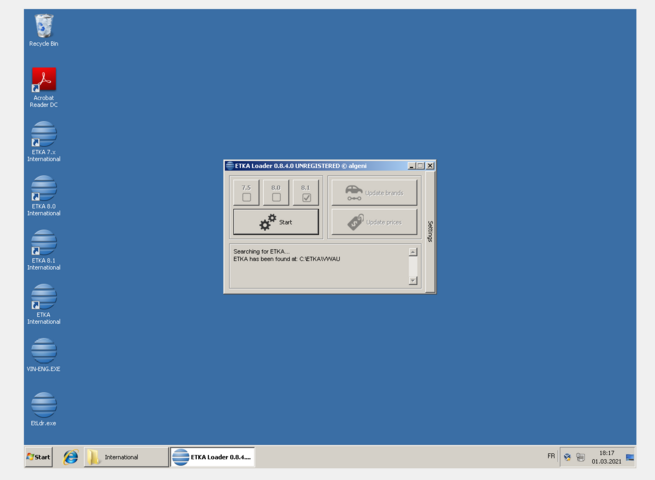Click the taskbar clock showing 18:17

[606, 457]
